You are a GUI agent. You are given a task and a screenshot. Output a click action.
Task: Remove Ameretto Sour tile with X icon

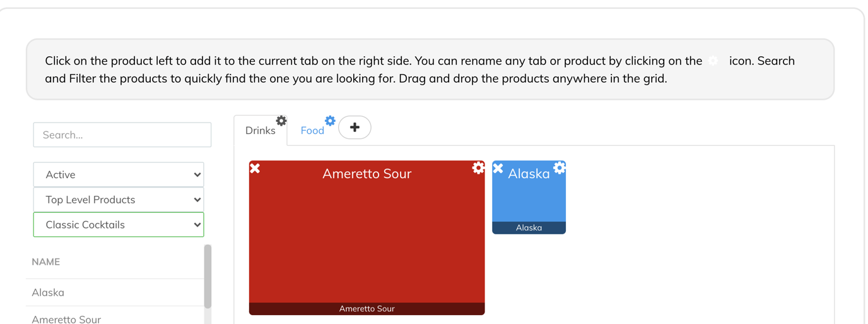[x=255, y=168]
